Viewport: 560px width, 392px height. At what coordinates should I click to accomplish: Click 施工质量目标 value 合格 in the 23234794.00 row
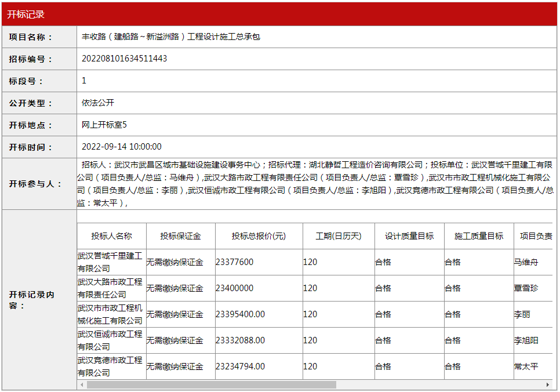point(453,366)
